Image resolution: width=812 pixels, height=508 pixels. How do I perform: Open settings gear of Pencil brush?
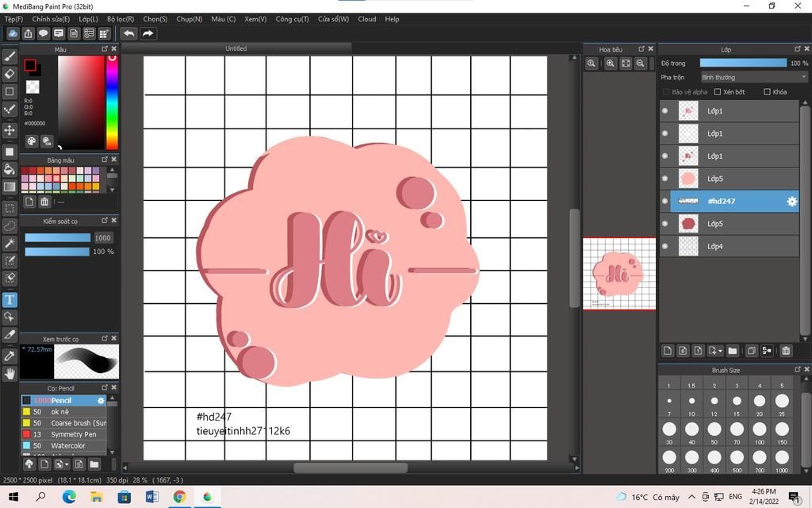pyautogui.click(x=101, y=401)
